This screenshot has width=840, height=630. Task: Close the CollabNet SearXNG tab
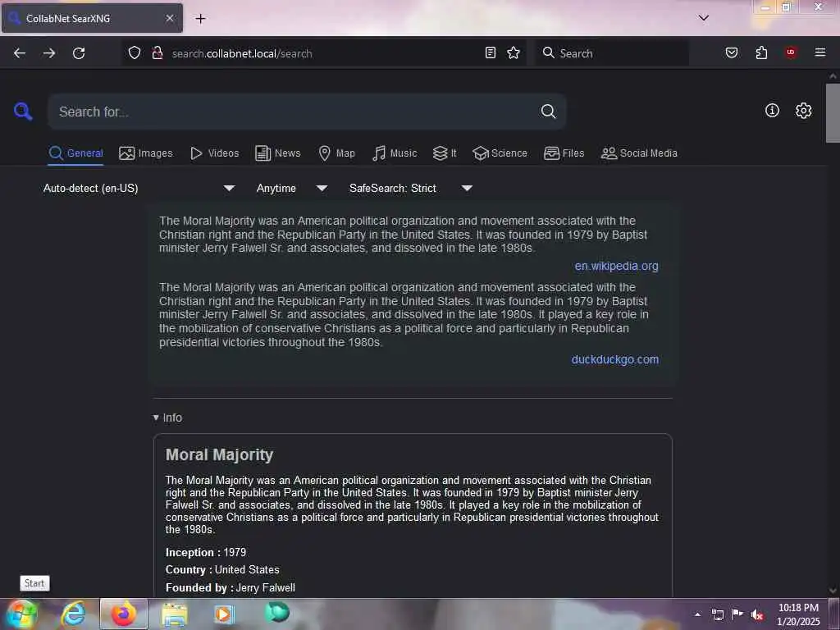coord(170,18)
